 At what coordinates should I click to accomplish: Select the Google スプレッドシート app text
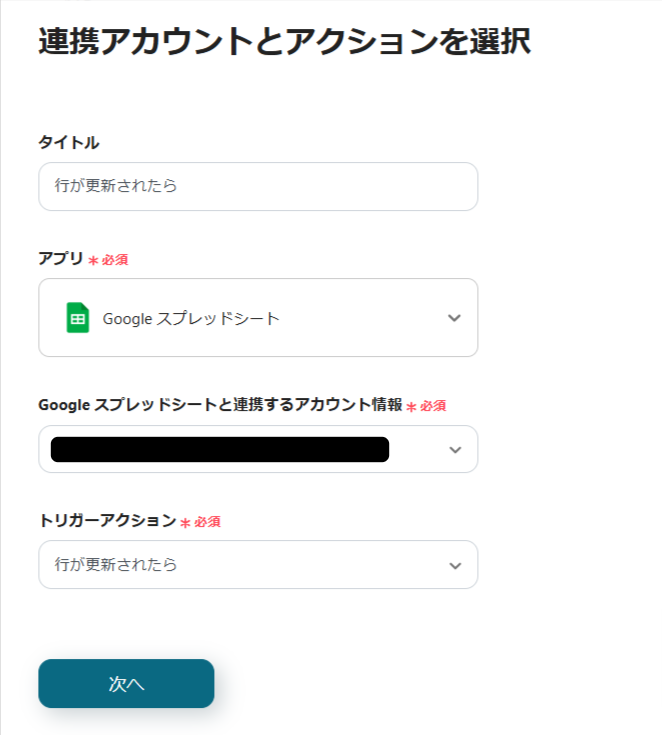coord(191,319)
